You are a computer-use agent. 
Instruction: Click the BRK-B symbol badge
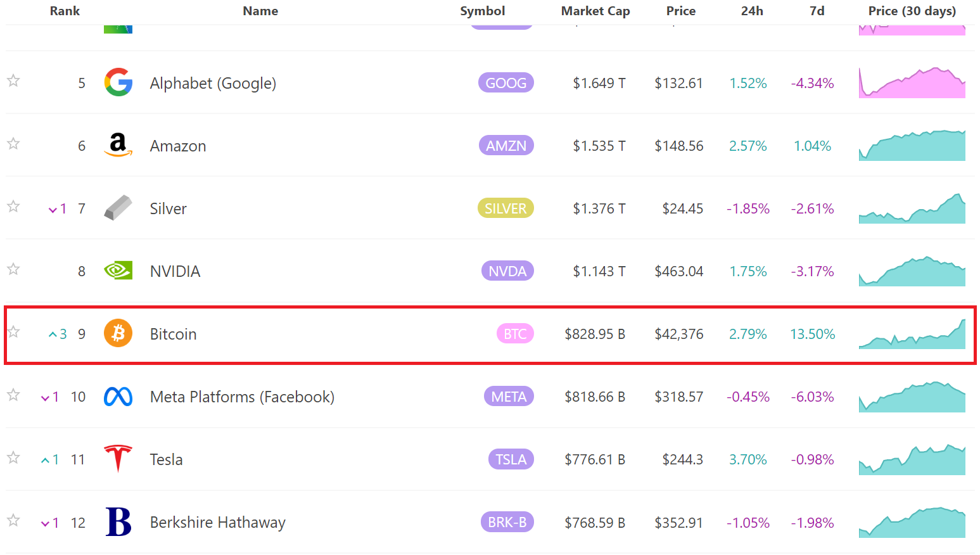(507, 522)
